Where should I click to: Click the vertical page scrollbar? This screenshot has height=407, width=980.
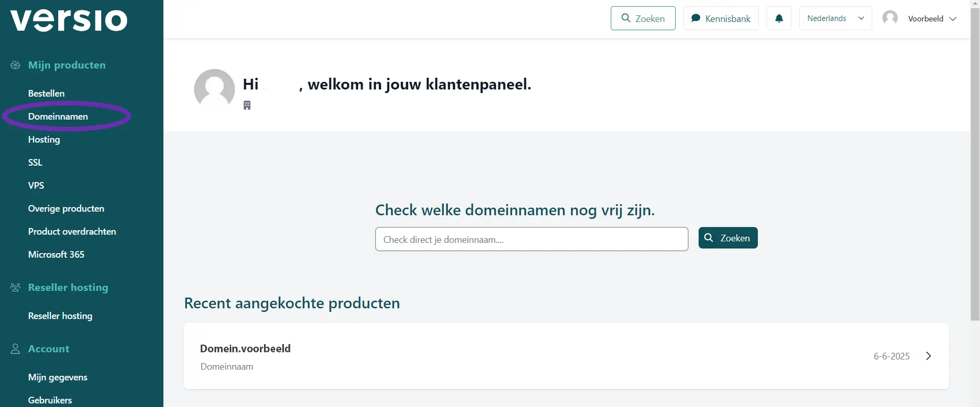975,164
